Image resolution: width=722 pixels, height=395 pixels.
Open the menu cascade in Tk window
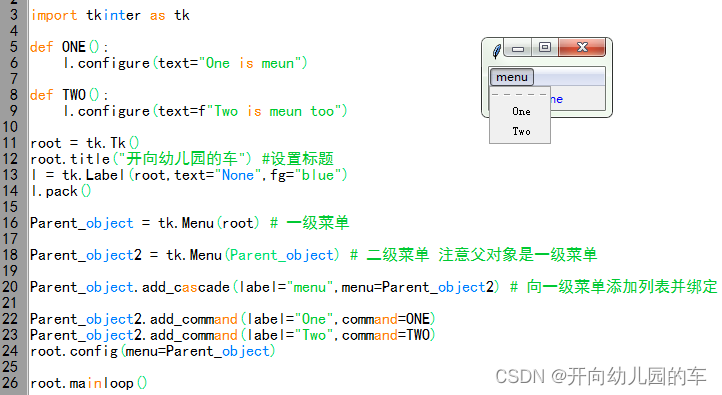[512, 77]
